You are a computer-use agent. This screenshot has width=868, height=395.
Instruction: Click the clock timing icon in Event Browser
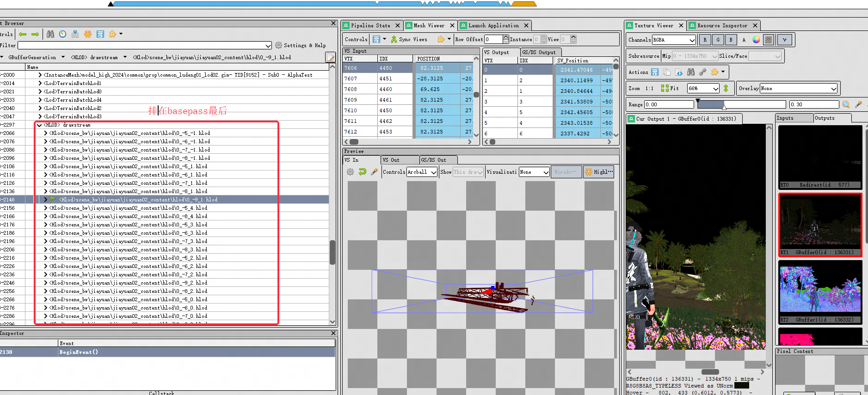(x=63, y=34)
